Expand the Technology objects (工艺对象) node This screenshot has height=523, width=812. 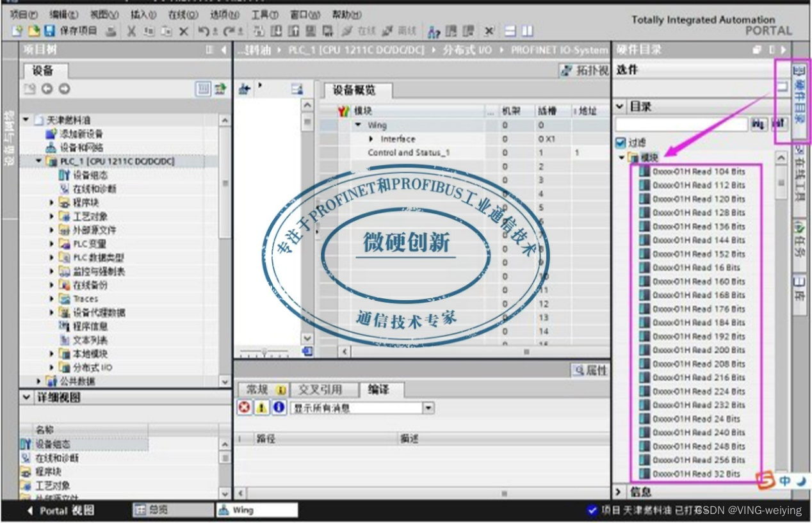(53, 216)
